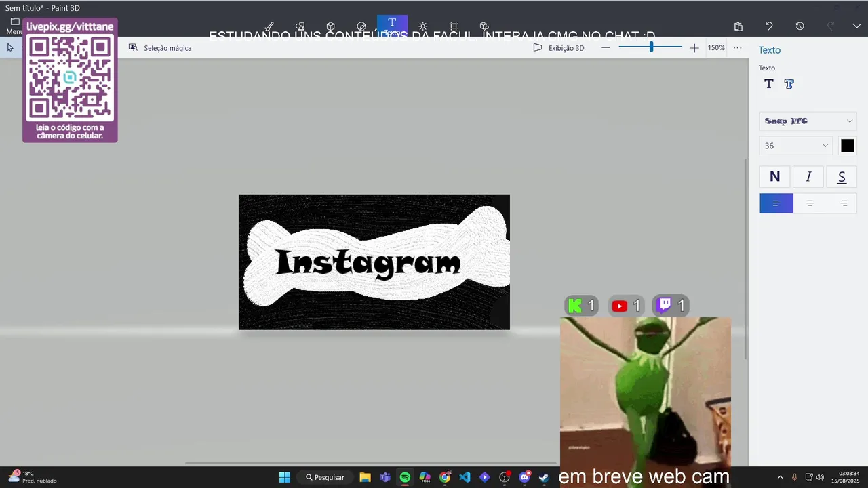The height and width of the screenshot is (488, 868).
Task: Open Microsoft 365 from taskbar
Action: point(425,477)
